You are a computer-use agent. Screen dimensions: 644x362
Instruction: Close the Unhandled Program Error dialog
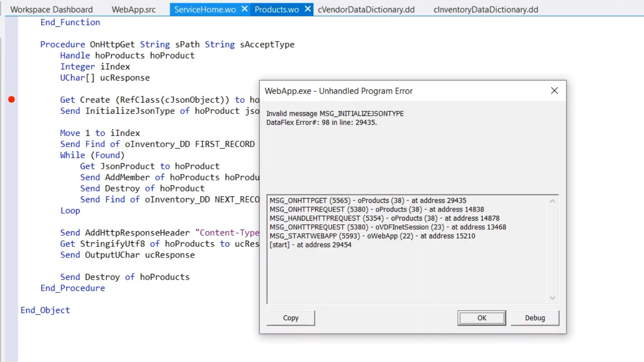554,91
